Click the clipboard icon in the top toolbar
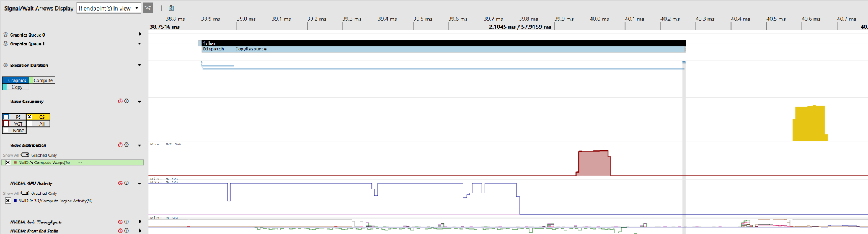 coord(171,8)
